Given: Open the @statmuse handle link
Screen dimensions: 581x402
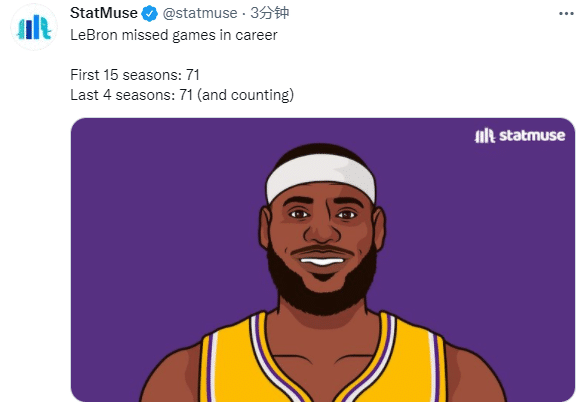Looking at the screenshot, I should click(x=200, y=13).
